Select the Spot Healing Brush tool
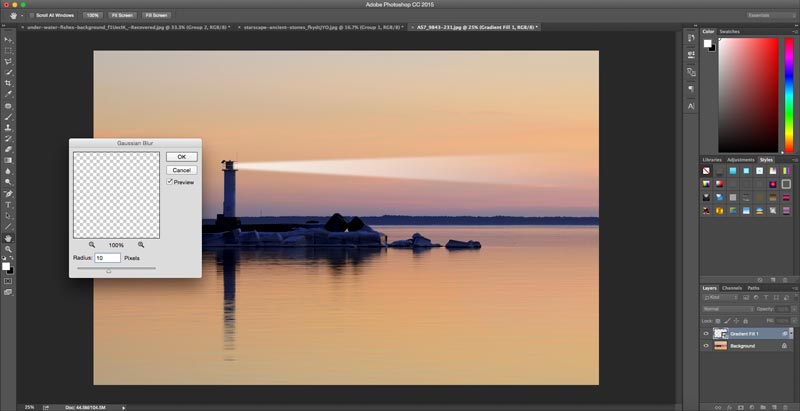 (8, 106)
